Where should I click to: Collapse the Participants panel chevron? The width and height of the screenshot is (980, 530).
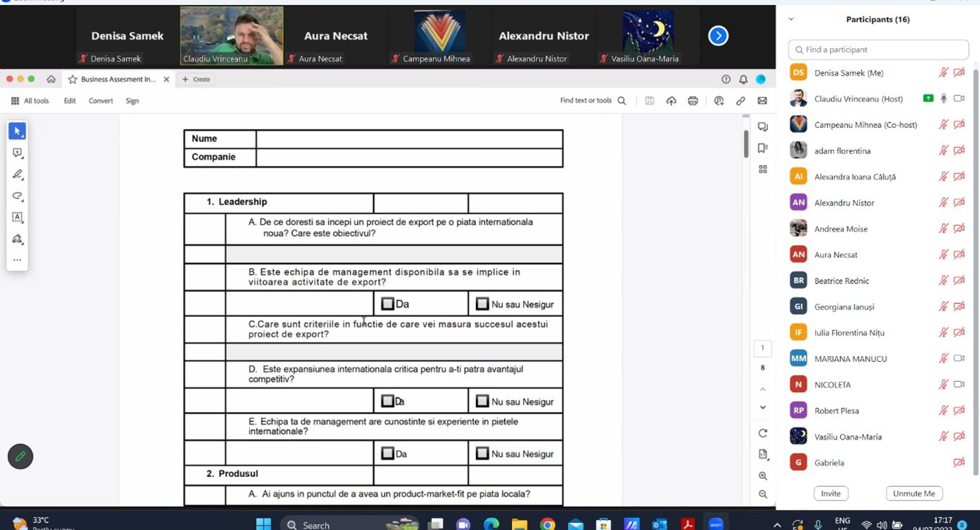point(791,20)
